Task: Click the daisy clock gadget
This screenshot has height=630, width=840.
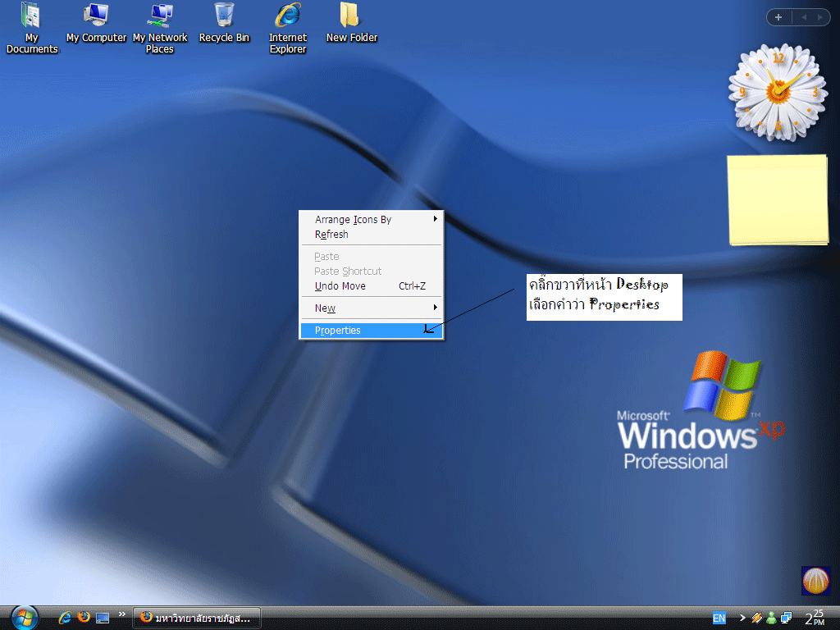Action: coord(778,92)
